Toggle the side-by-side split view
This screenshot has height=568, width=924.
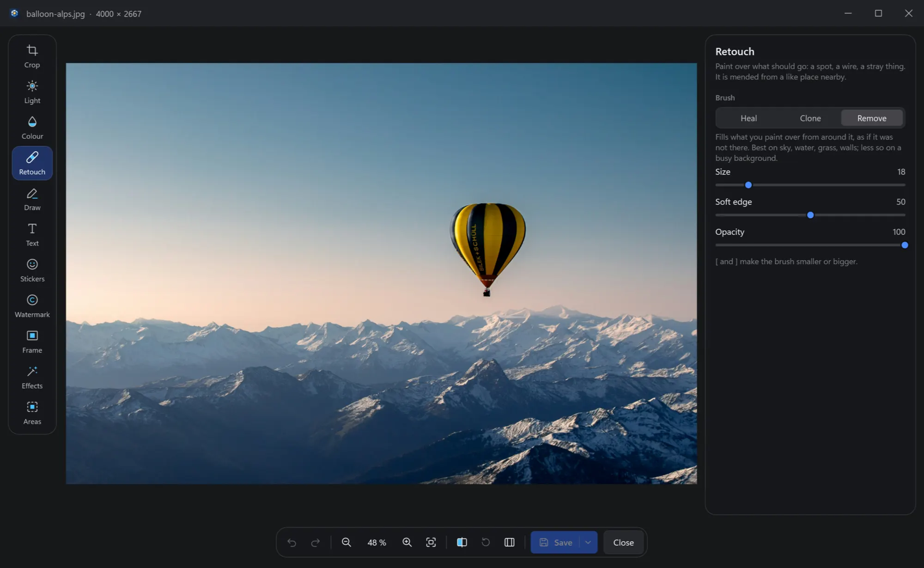[x=510, y=542]
